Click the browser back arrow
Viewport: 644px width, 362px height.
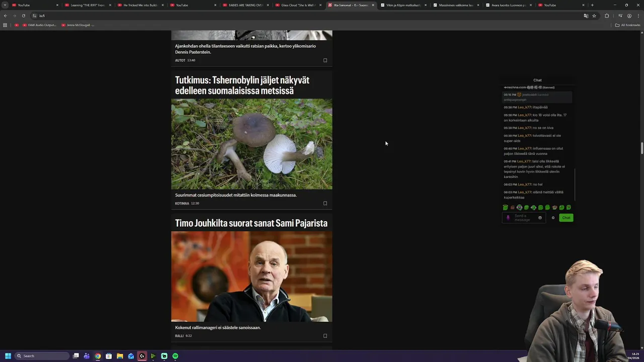(x=6, y=16)
